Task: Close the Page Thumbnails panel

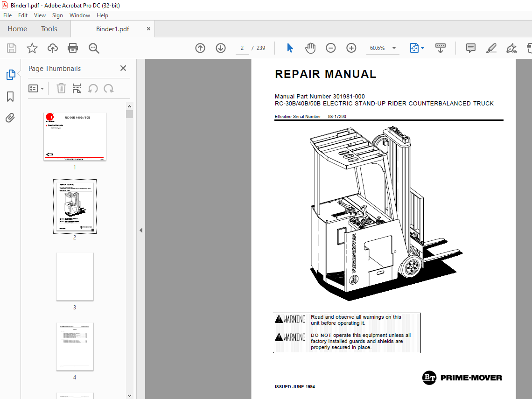Action: [x=123, y=68]
